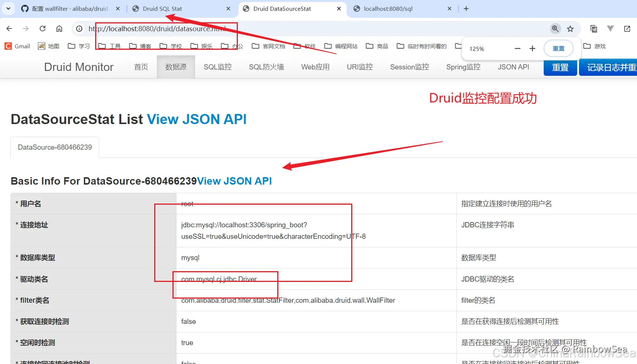Open the 学习 bookmark folder

click(79, 46)
